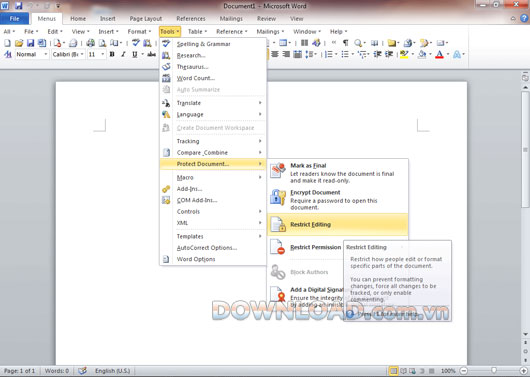Click the Encrypt Document lock icon
This screenshot has width=530, height=377.
point(278,197)
